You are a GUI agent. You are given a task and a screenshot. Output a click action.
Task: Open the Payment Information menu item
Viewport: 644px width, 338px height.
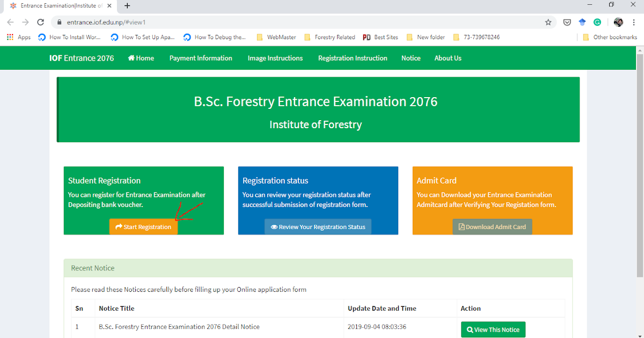click(201, 58)
